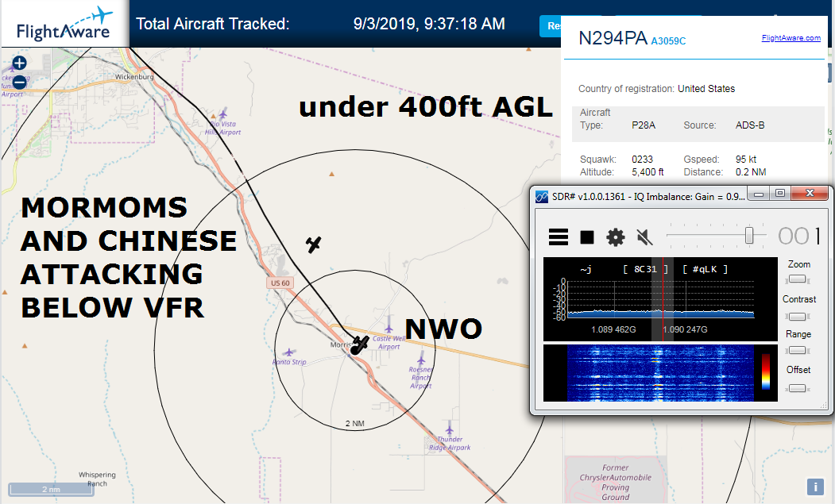Adjust the SDR# Contrast slider
The image size is (835, 504).
point(797,317)
